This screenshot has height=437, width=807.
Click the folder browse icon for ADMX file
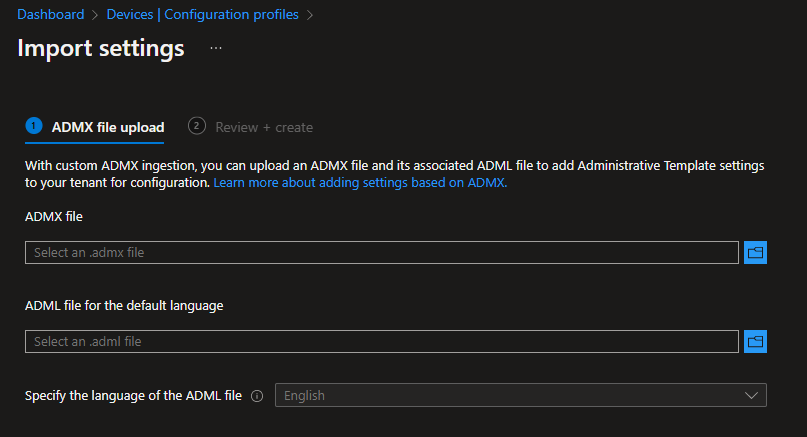pyautogui.click(x=756, y=253)
